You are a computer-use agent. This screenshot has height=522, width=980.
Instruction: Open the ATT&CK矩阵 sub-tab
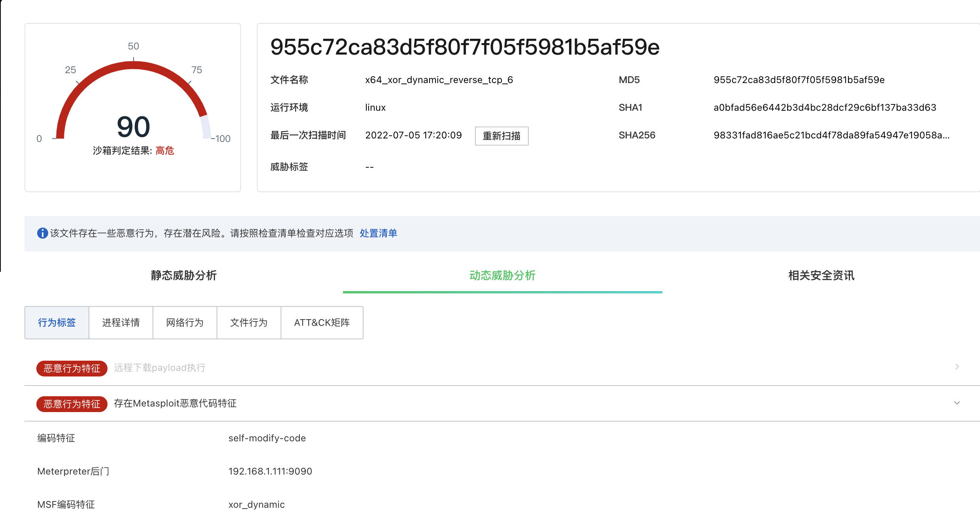point(322,323)
